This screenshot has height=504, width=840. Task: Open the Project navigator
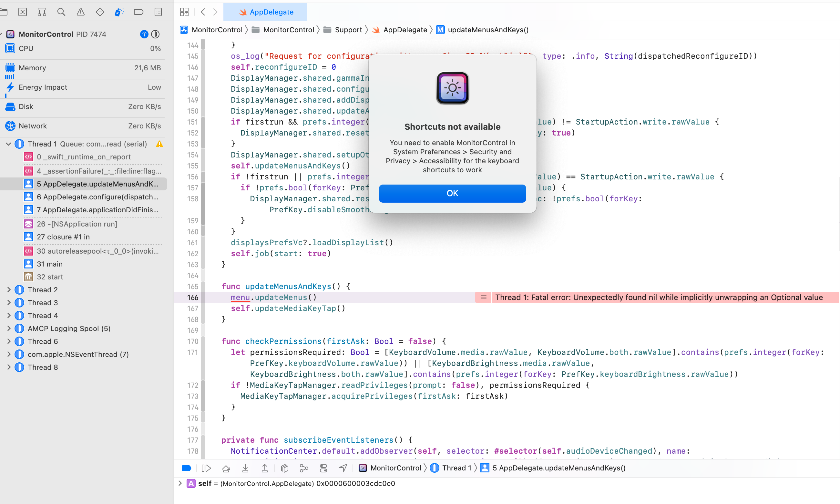click(4, 12)
